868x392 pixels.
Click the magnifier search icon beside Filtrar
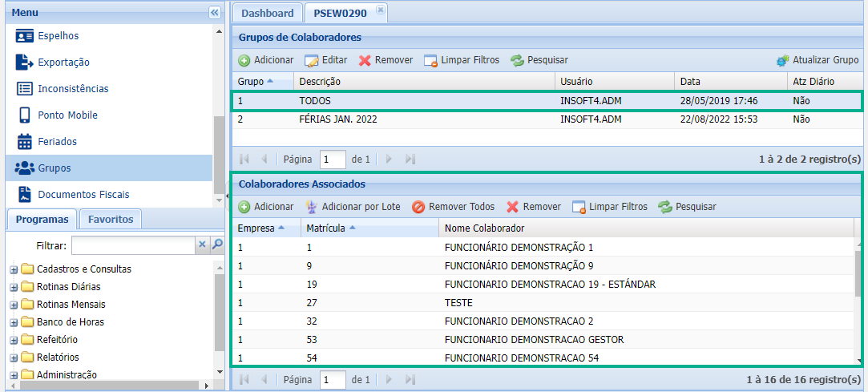[218, 244]
